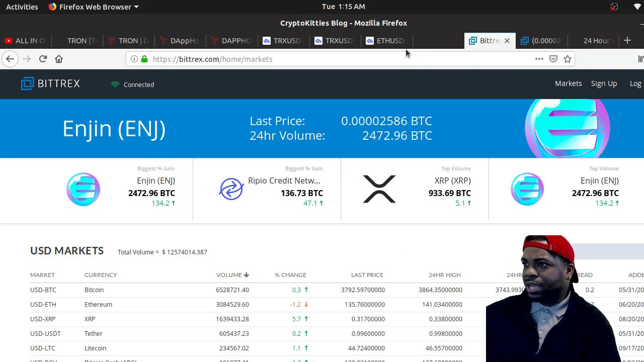Open the USD-USDT market row
The height and width of the screenshot is (362, 644).
click(x=322, y=334)
